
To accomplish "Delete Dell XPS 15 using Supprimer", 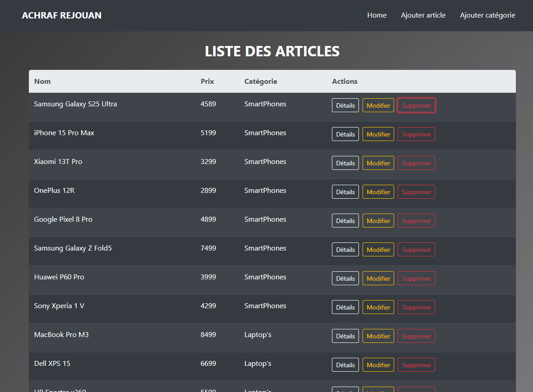I will pos(416,365).
